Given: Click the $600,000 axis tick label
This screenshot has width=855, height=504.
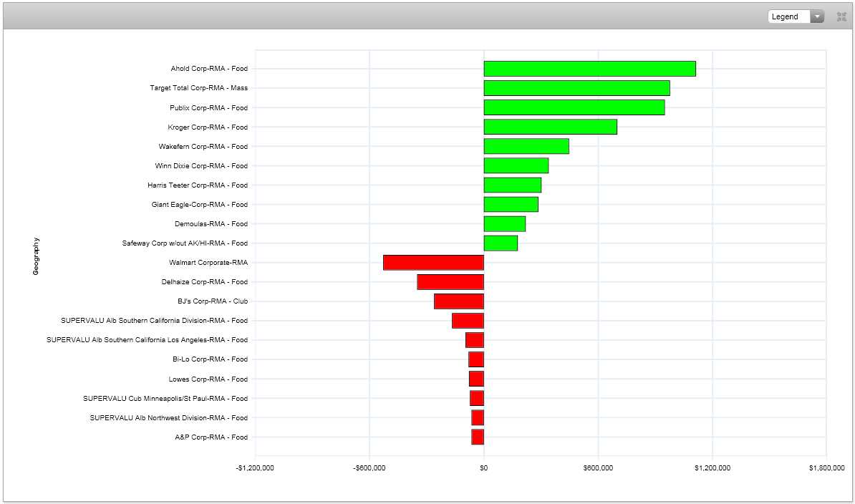Looking at the screenshot, I should tap(598, 468).
